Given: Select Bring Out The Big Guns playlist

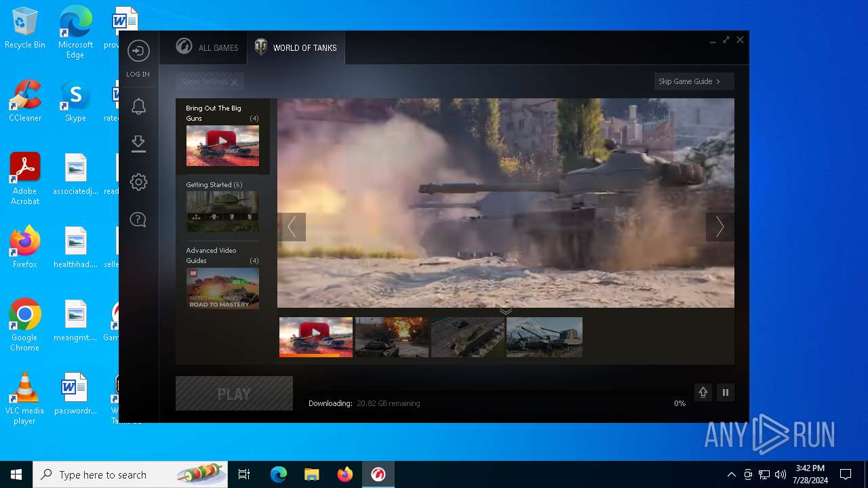Looking at the screenshot, I should click(222, 136).
